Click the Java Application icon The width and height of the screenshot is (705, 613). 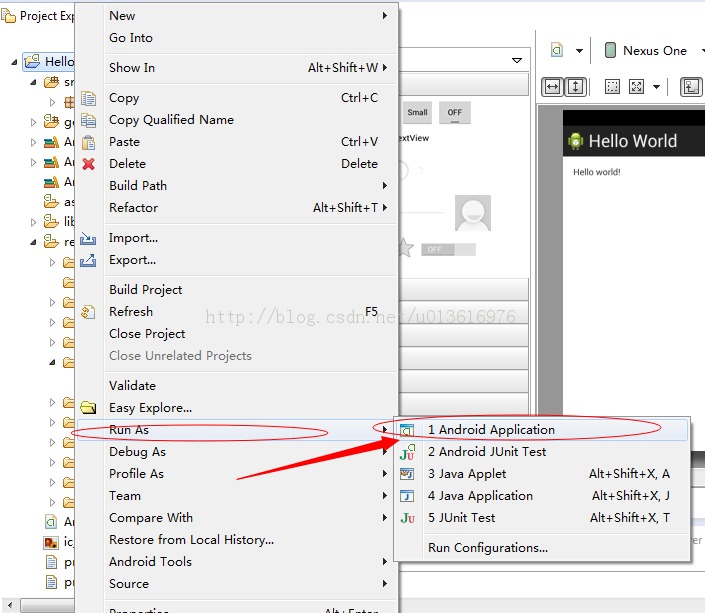407,496
